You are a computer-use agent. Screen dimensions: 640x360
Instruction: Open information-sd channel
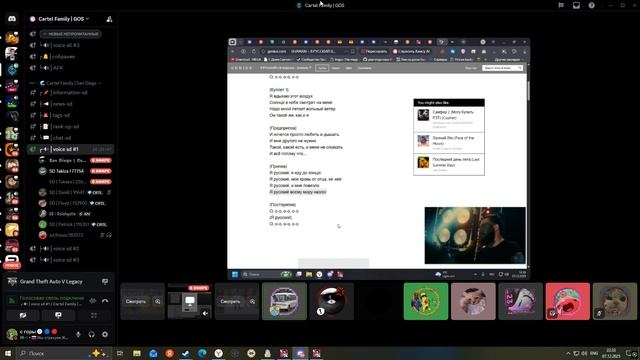click(x=70, y=93)
